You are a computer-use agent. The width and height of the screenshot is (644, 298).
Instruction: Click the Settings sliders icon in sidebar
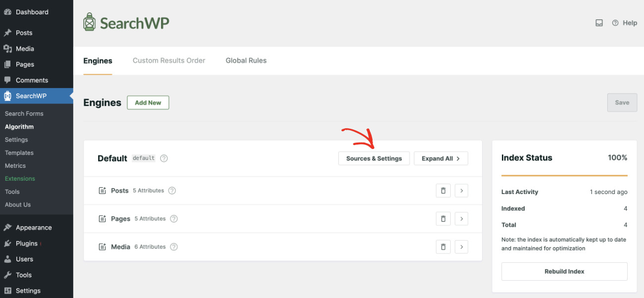pyautogui.click(x=7, y=291)
